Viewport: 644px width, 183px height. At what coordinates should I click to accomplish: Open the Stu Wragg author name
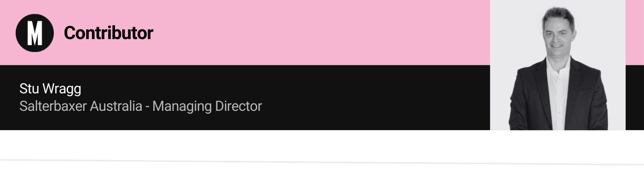point(50,89)
